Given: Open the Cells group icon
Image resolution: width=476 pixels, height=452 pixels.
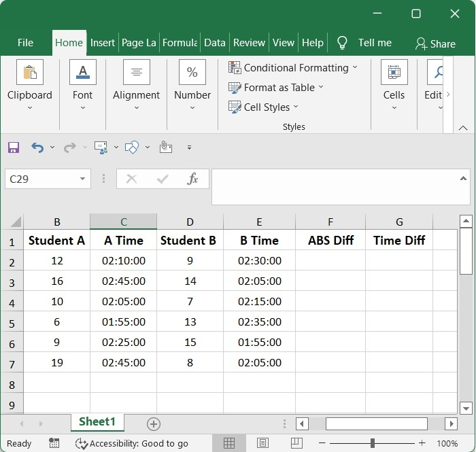Looking at the screenshot, I should [394, 73].
